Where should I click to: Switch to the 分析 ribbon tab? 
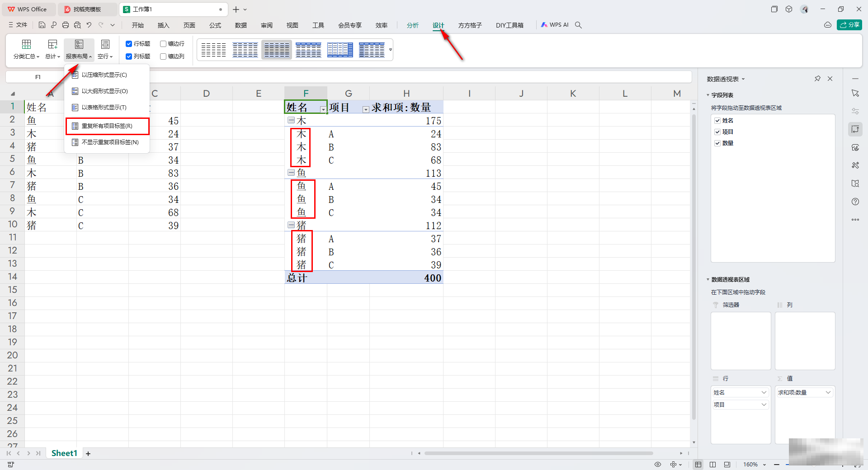pyautogui.click(x=412, y=25)
